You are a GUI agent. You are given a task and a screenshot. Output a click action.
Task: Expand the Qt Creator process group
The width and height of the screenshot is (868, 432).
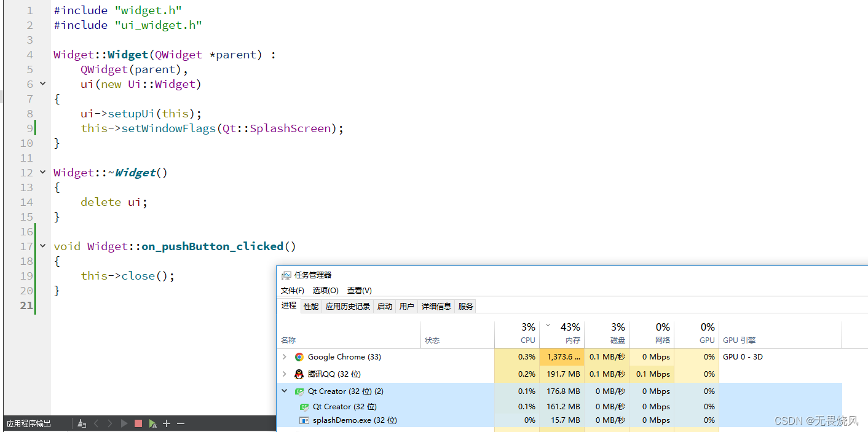tap(284, 391)
